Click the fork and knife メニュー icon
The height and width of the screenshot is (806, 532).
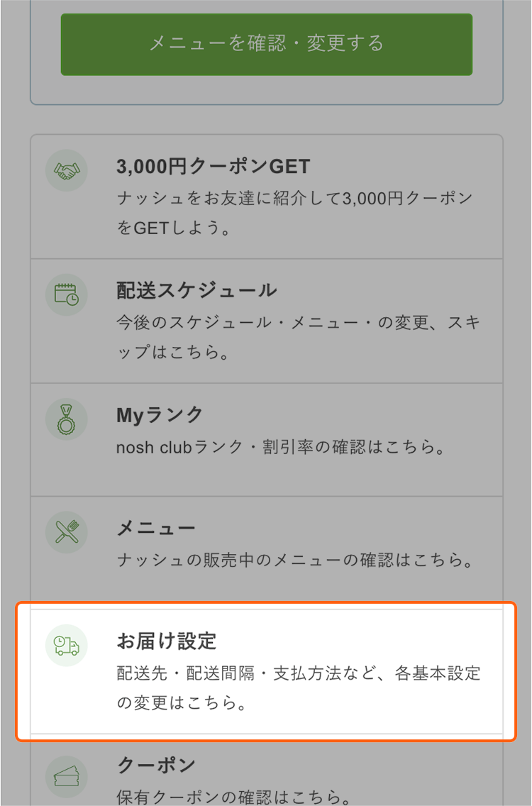click(66, 533)
